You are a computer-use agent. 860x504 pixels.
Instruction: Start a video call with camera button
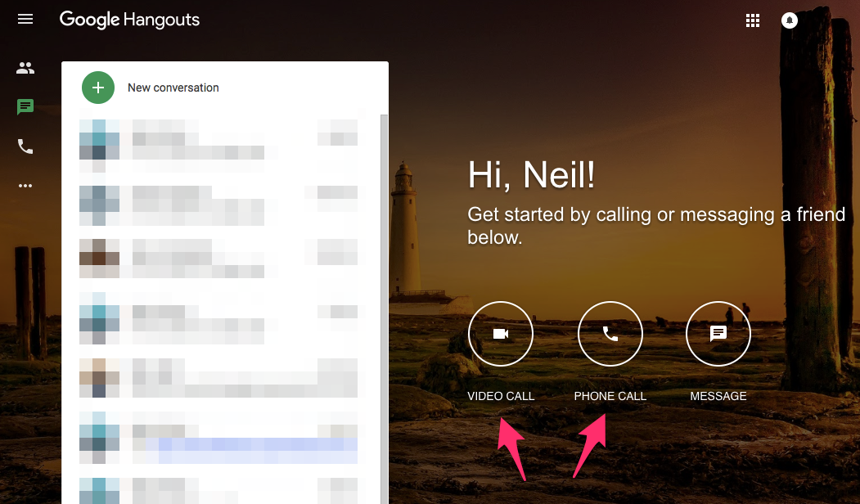[500, 334]
